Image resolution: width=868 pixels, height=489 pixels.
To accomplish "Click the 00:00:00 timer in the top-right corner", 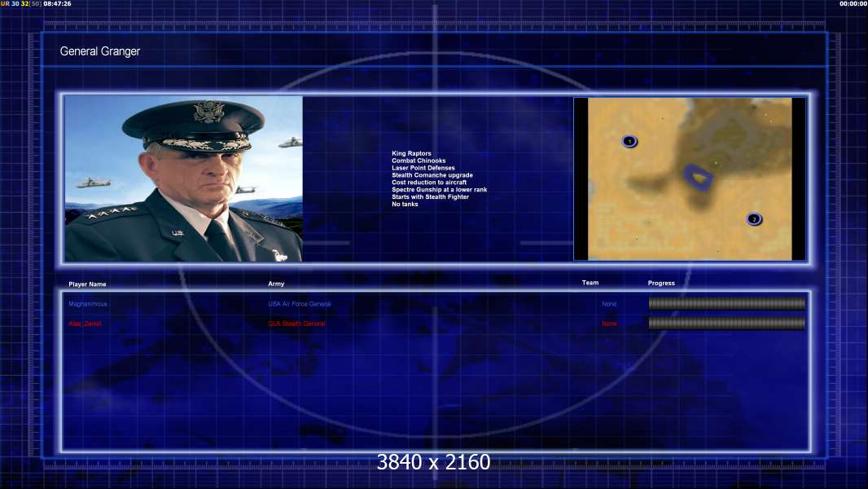I will (853, 3).
